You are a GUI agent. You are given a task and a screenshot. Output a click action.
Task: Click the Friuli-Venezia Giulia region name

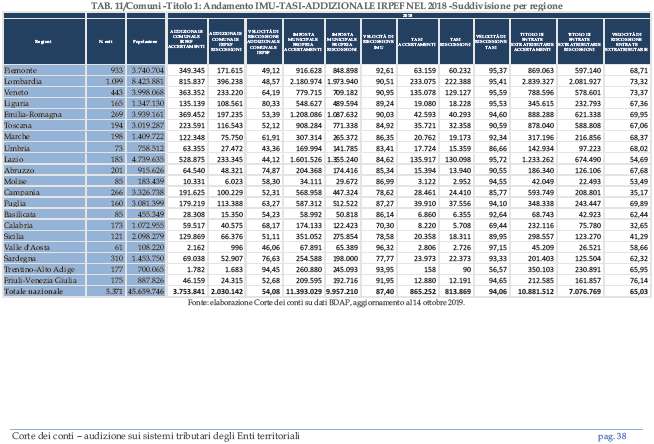(40, 280)
